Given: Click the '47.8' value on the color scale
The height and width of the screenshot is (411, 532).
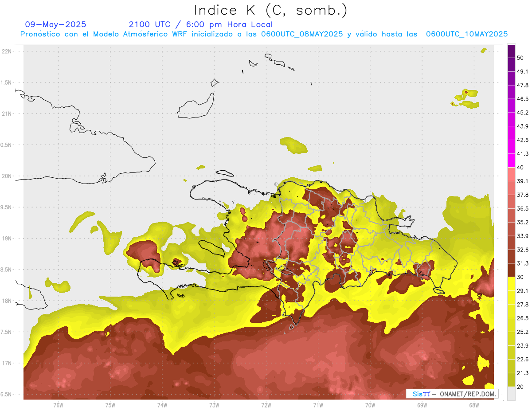Looking at the screenshot, I should (x=523, y=85).
